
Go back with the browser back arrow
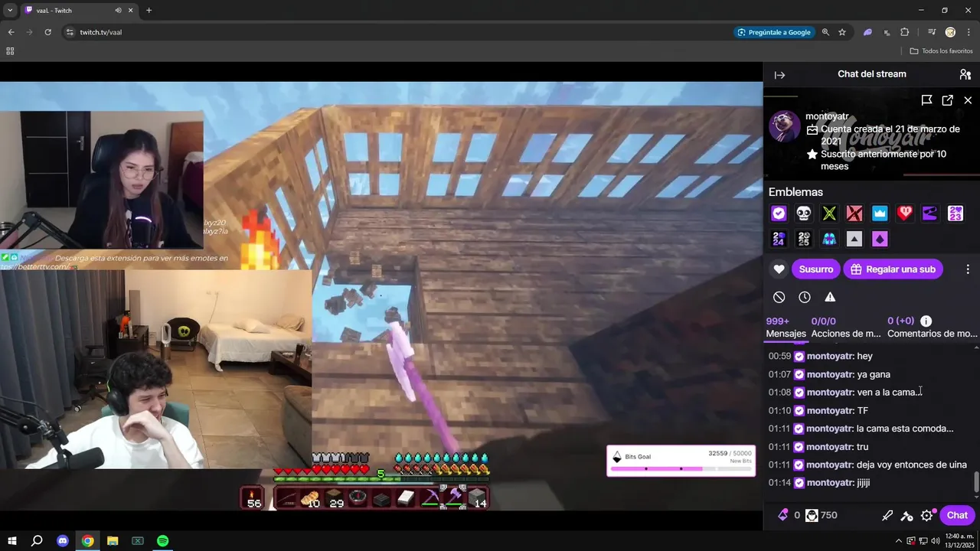[11, 32]
